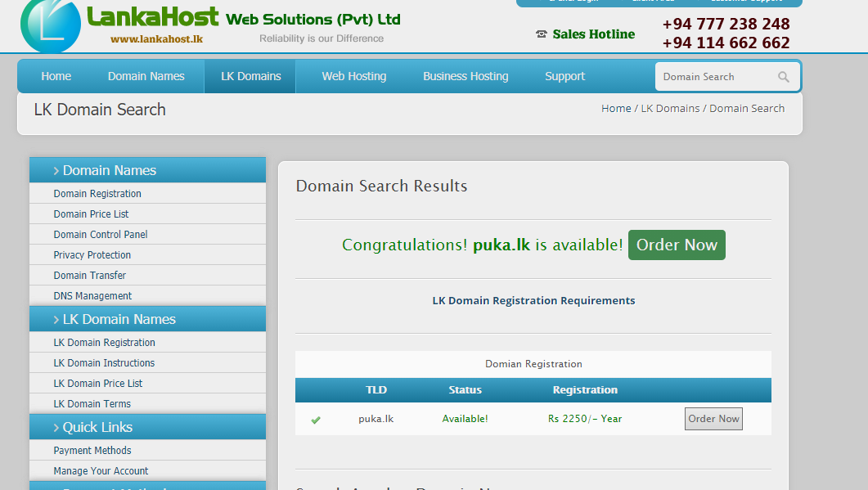Open the Support menu

[x=564, y=76]
